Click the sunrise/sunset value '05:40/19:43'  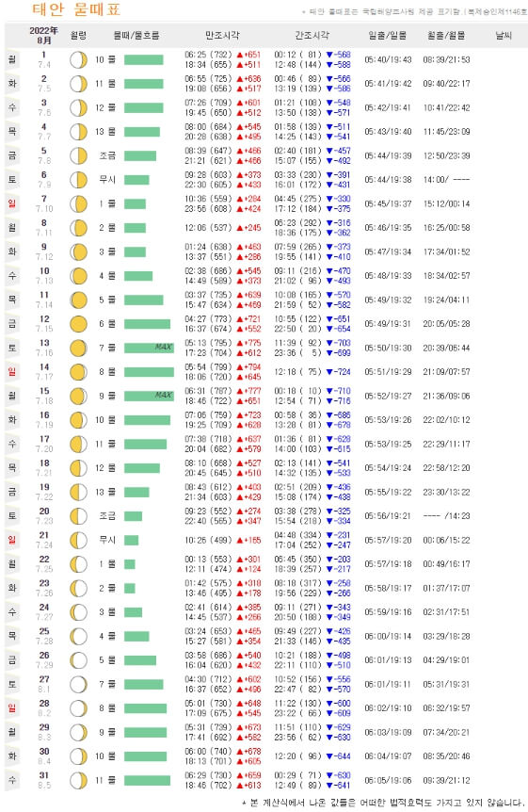point(388,59)
